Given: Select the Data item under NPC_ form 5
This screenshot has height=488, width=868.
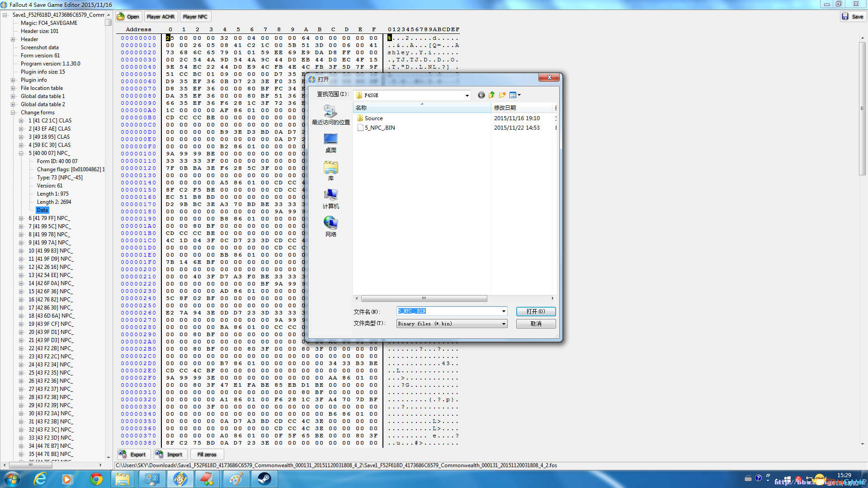Looking at the screenshot, I should 42,210.
